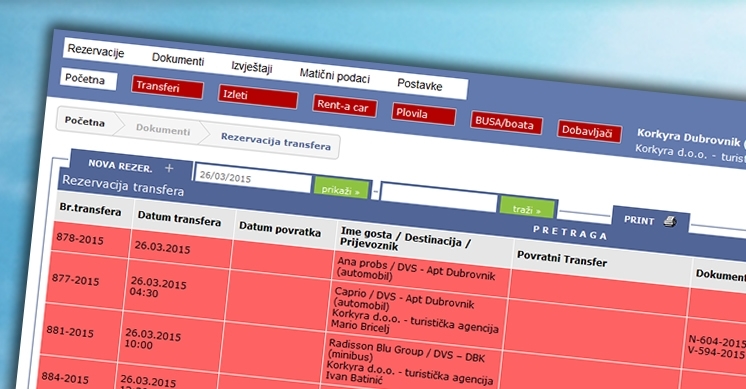Click the Datum povratka column header
The width and height of the screenshot is (746, 389).
[x=280, y=230]
